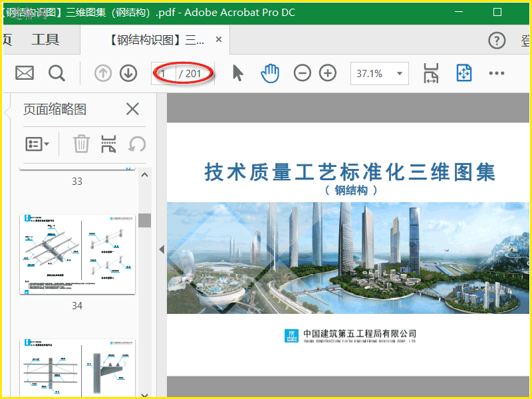This screenshot has height=399, width=532.
Task: Click the page number input field
Action: 164,73
